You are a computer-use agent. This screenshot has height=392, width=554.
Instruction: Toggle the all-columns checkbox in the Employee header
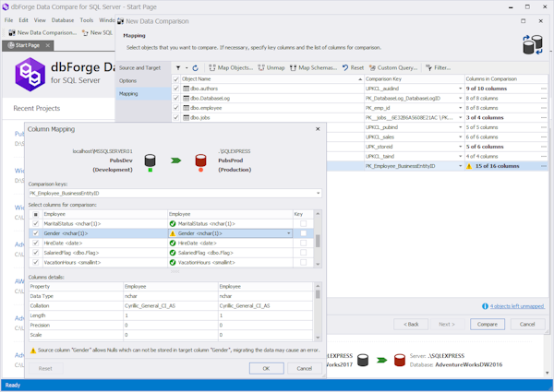coord(36,214)
